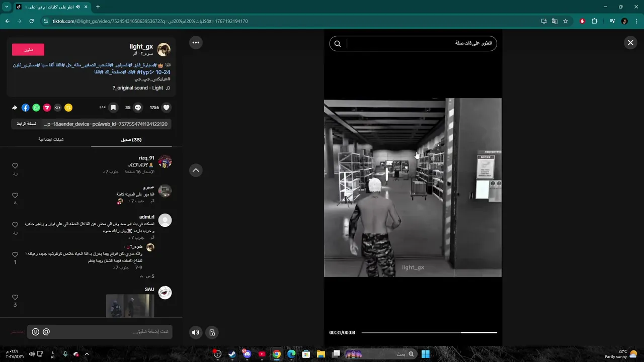This screenshot has height=362, width=644.
Task: Open more share options arrow
Action: (15, 108)
